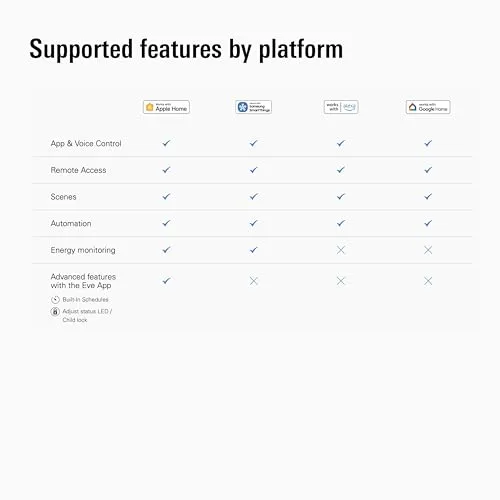The height and width of the screenshot is (500, 500).
Task: Select the Remote Access row label
Action: [x=78, y=170]
